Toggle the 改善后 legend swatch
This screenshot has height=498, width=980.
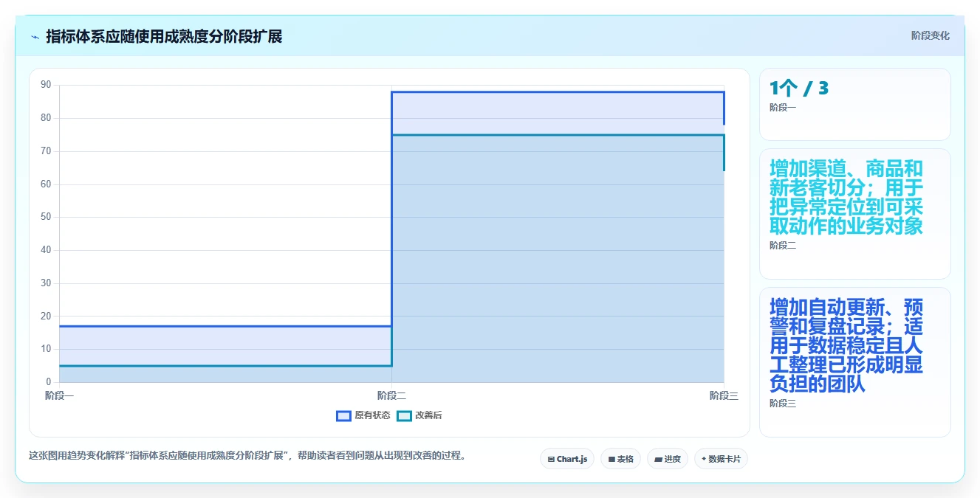404,415
